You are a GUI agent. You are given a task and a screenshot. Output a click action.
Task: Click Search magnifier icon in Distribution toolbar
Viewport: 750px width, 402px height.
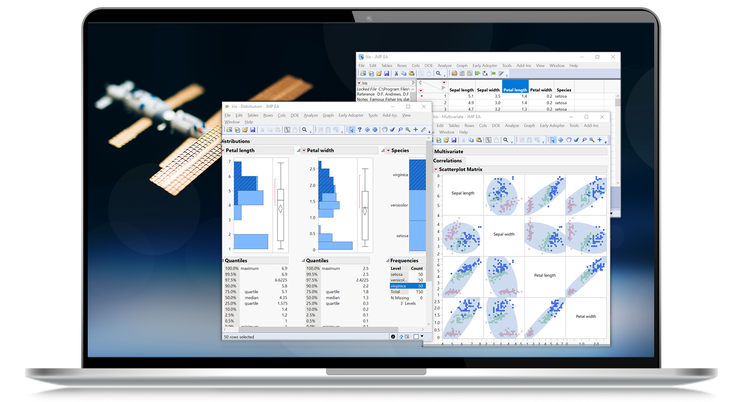304,130
